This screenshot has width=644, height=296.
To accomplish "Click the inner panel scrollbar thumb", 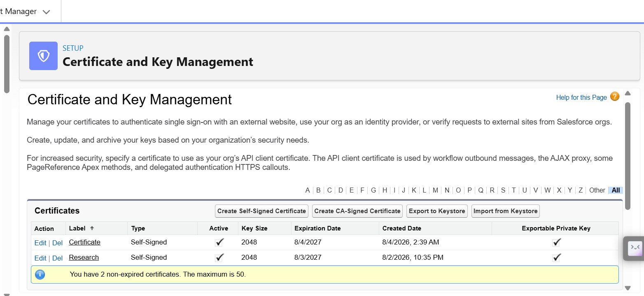I will coord(628,156).
